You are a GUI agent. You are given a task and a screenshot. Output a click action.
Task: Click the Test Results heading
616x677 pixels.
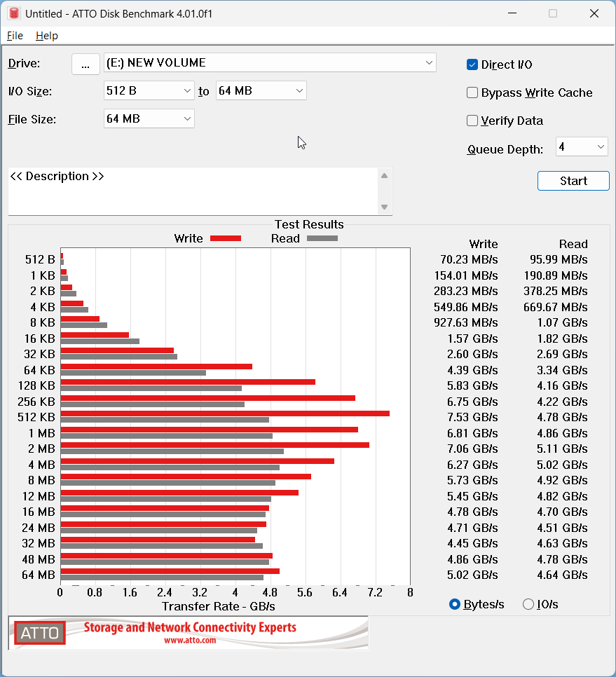(309, 224)
